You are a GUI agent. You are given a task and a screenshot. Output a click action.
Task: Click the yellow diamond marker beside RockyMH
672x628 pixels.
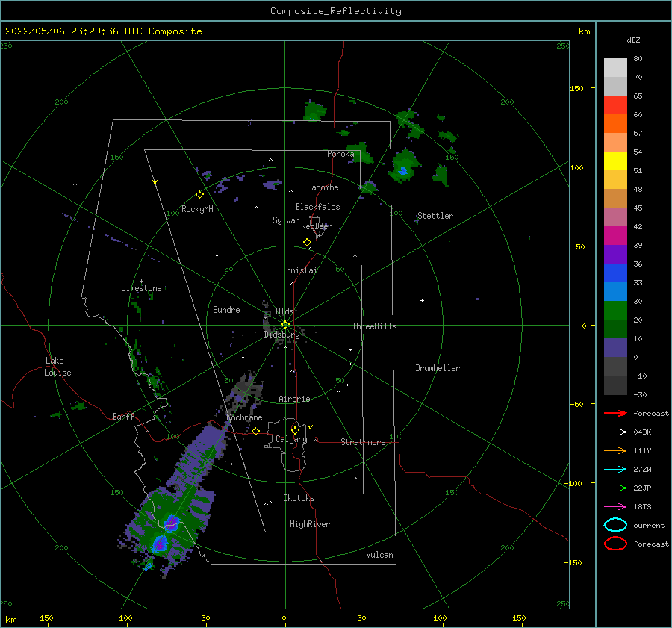(199, 195)
